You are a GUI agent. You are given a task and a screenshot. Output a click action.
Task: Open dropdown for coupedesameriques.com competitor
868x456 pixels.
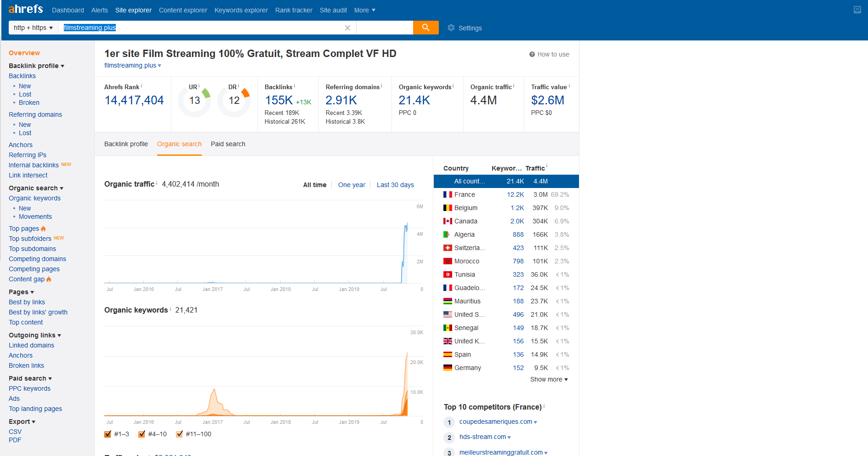point(535,422)
